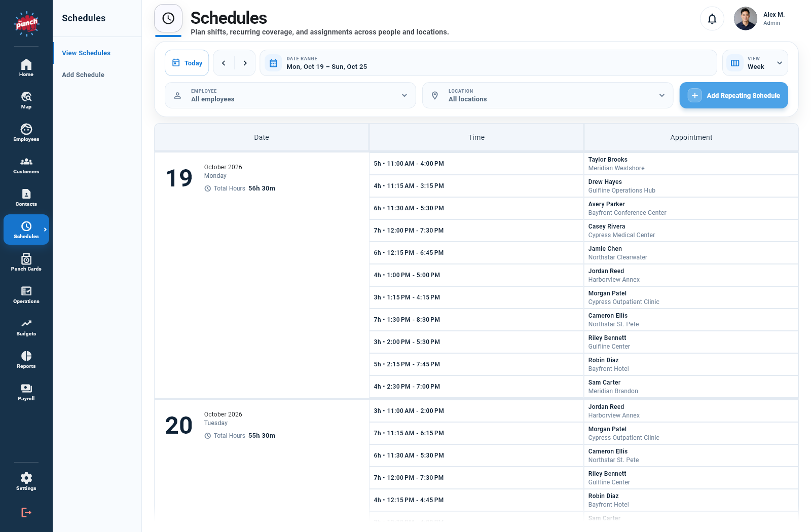Image resolution: width=811 pixels, height=532 pixels.
Task: Select the 11:15 AM - 3:15 PM shift
Action: 476,186
